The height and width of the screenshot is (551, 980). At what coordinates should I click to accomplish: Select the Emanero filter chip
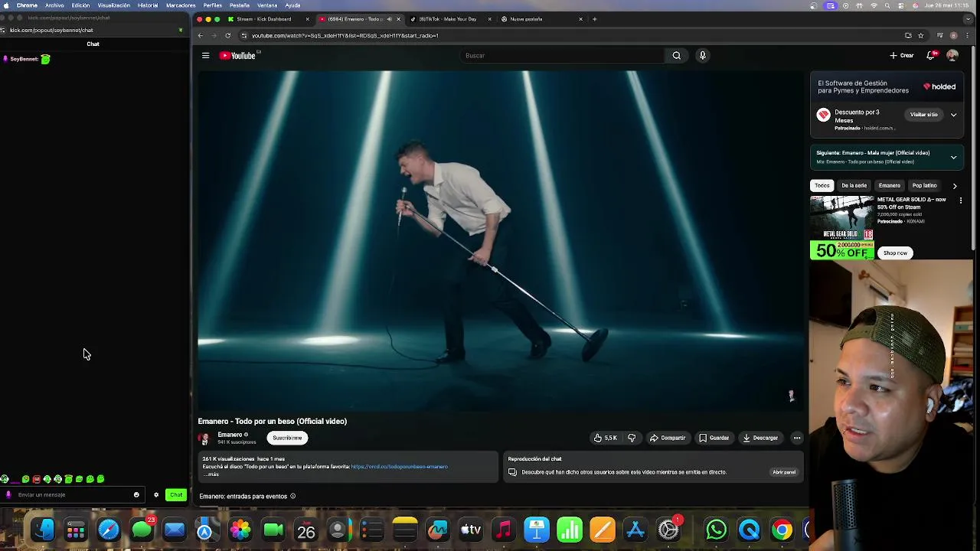pos(889,185)
